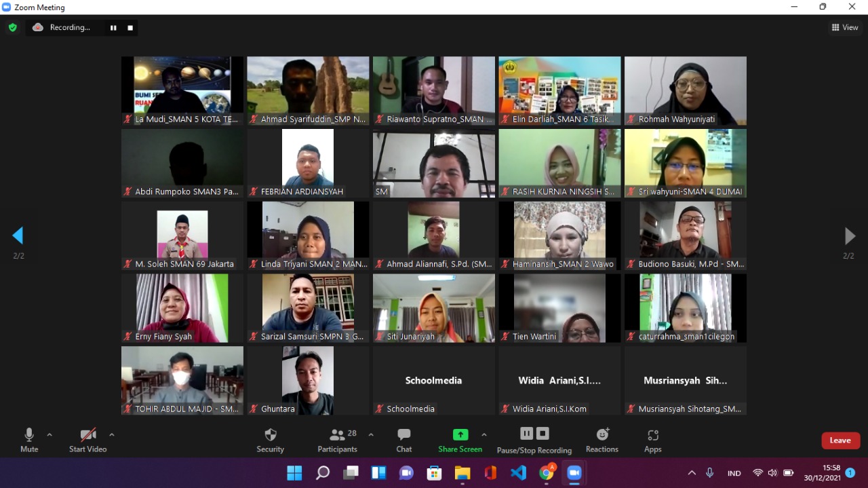Click the red Leave button
868x488 pixels.
[x=840, y=440]
